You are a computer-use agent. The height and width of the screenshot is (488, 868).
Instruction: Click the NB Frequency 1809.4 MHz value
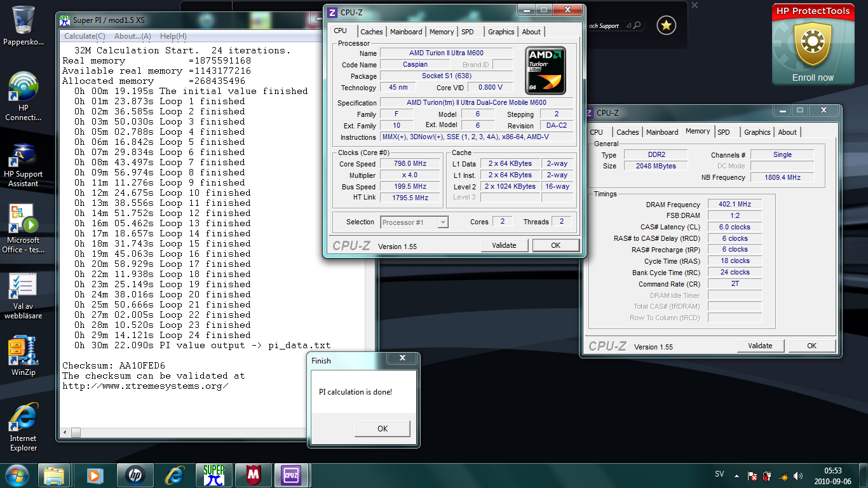(782, 177)
